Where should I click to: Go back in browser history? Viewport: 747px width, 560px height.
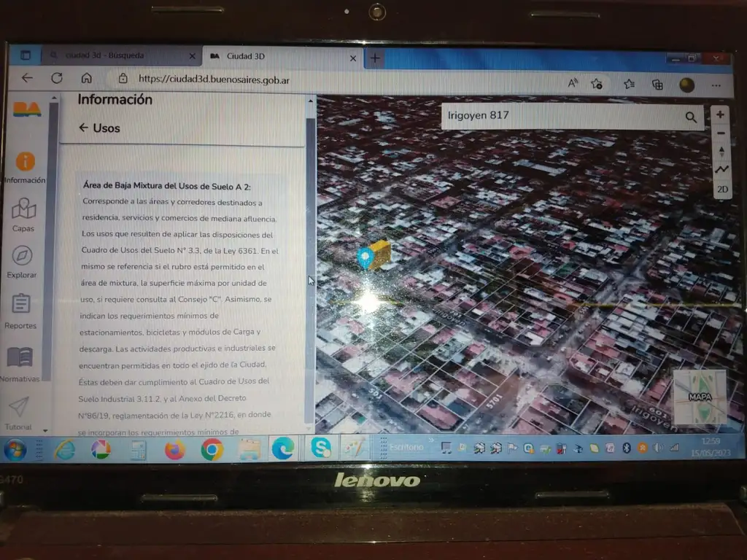click(x=27, y=77)
